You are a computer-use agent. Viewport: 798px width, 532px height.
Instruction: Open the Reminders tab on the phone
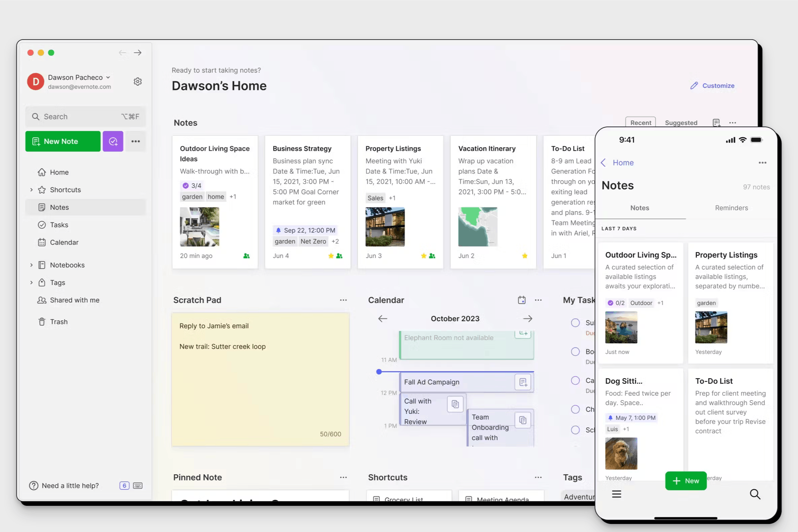point(731,208)
